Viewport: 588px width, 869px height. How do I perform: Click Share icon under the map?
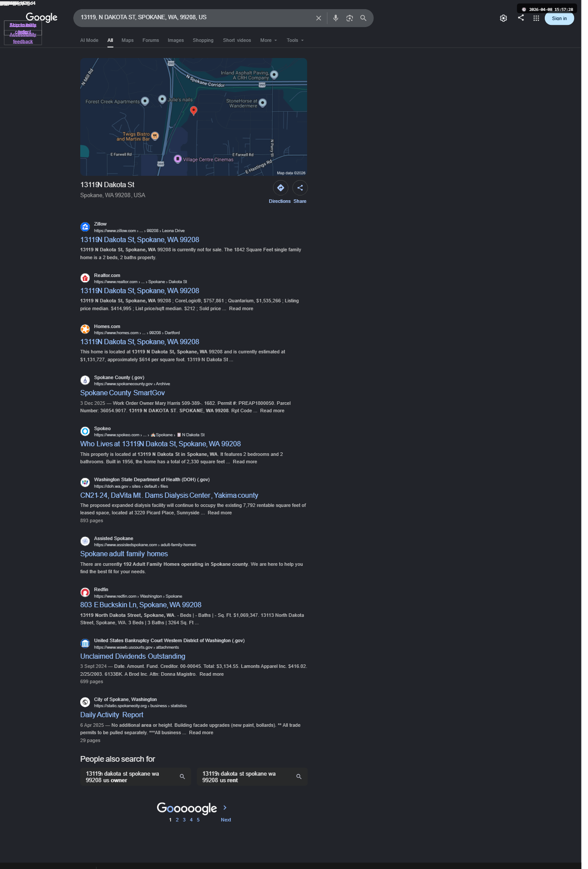(x=300, y=188)
